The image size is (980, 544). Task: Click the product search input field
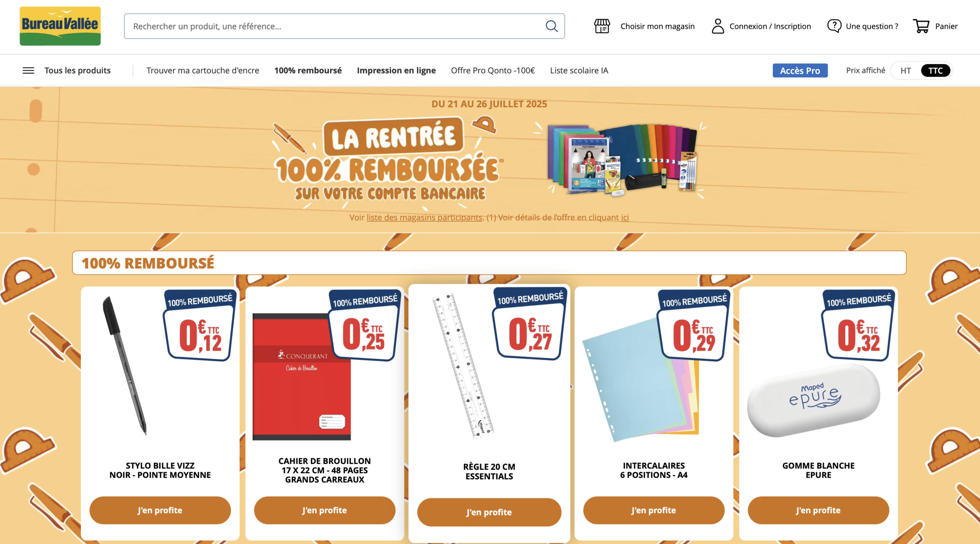tap(337, 26)
